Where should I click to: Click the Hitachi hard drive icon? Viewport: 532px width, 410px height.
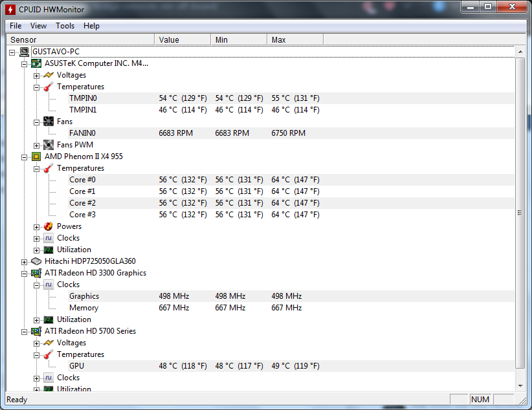point(36,261)
